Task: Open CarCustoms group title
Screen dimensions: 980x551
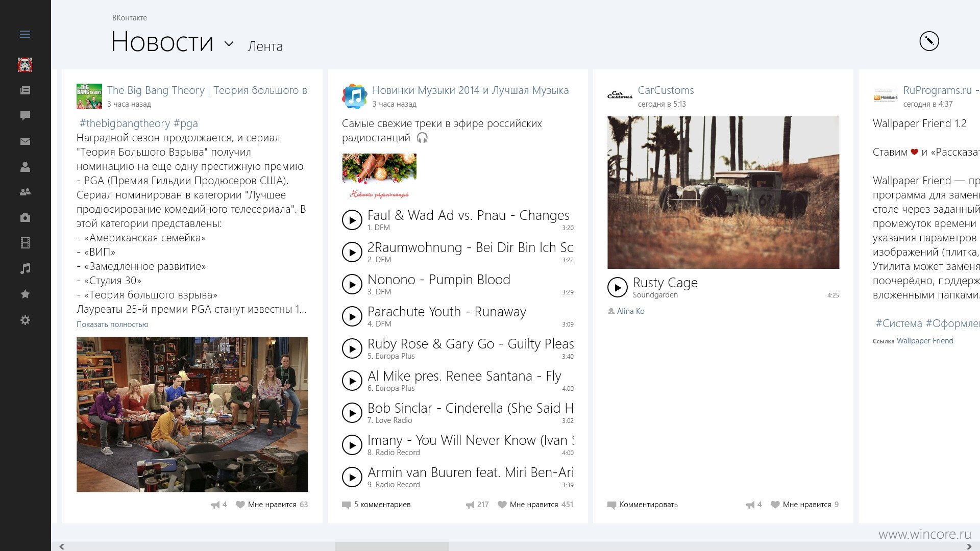Action: (x=666, y=90)
